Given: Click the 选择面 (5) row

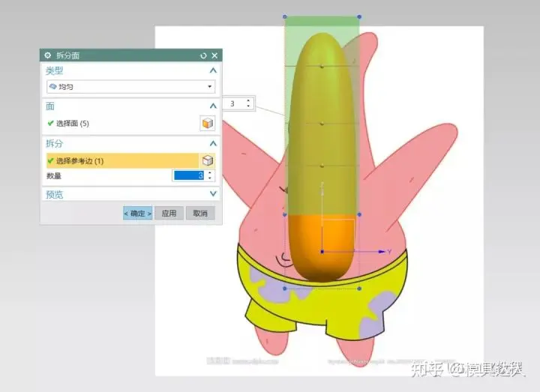Looking at the screenshot, I should coord(122,123).
